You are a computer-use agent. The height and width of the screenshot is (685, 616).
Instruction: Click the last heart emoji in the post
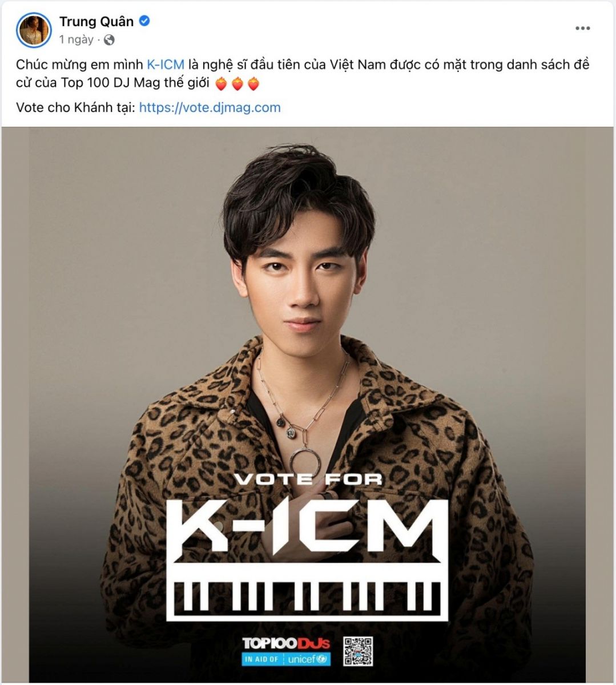pos(253,84)
